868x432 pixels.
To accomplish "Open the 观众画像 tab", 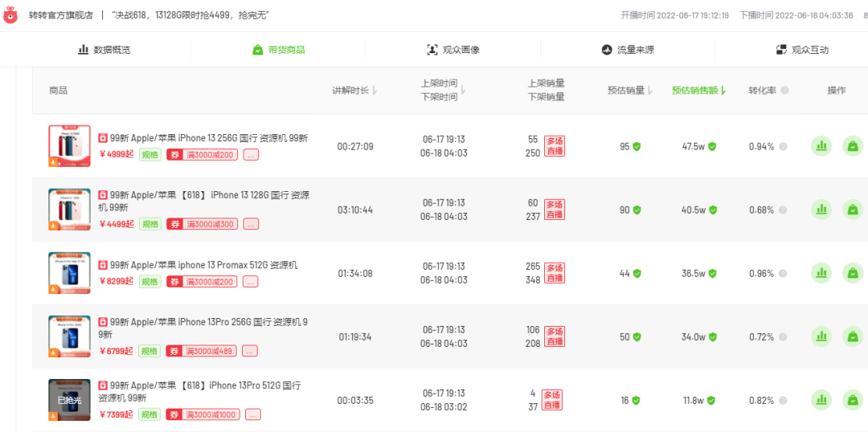I will click(x=452, y=50).
